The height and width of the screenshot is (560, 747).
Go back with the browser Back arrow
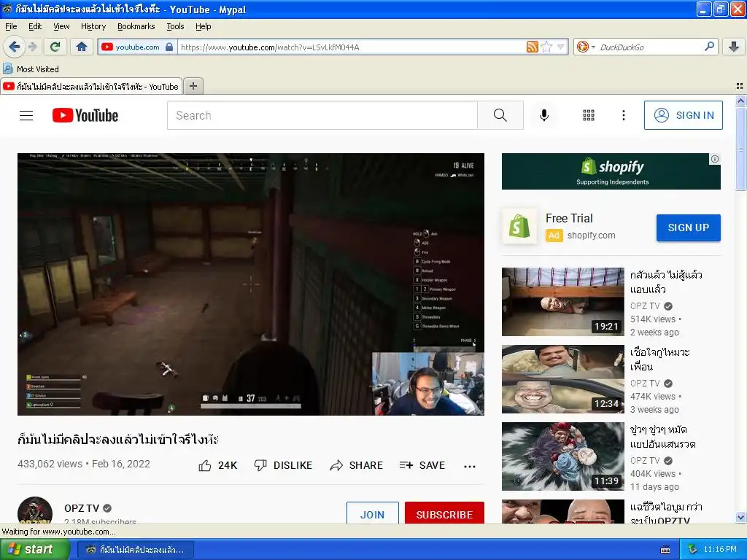coord(14,47)
